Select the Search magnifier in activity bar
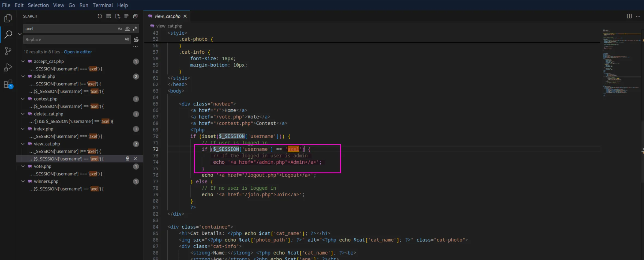The width and height of the screenshot is (644, 260). coord(8,35)
